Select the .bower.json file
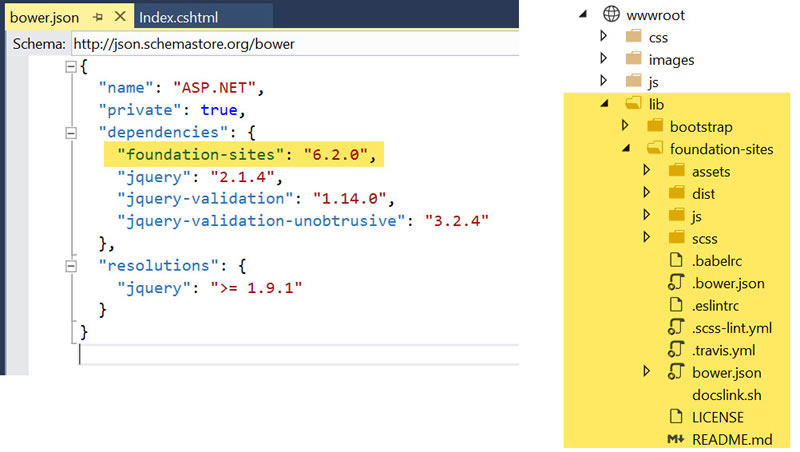Screen dimensions: 800x452 point(728,284)
